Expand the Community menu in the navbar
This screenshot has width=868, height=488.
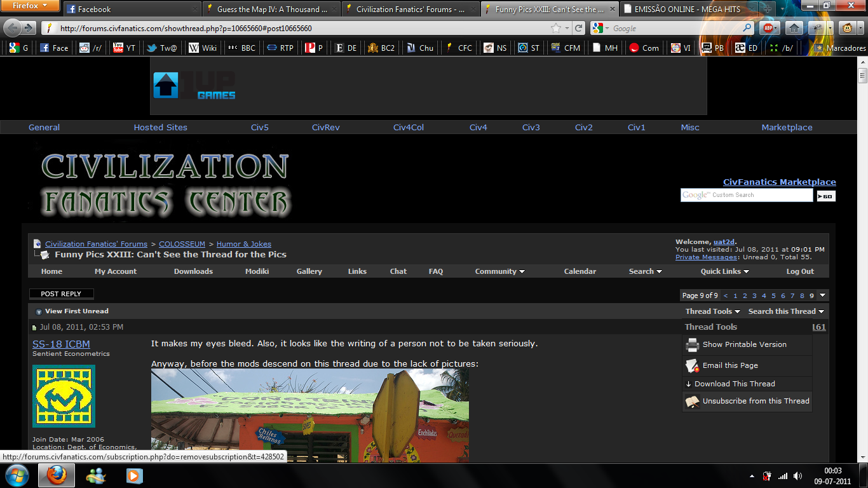(499, 271)
